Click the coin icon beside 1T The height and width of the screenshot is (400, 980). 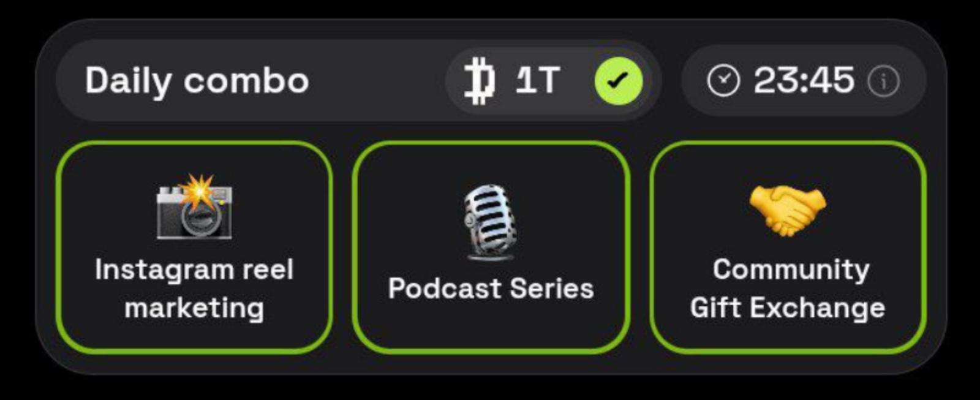pos(479,81)
